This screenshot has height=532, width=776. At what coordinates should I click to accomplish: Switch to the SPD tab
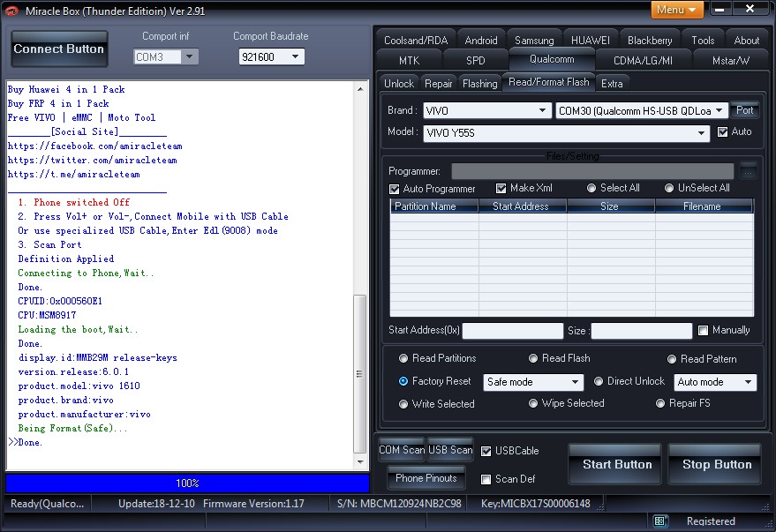476,60
